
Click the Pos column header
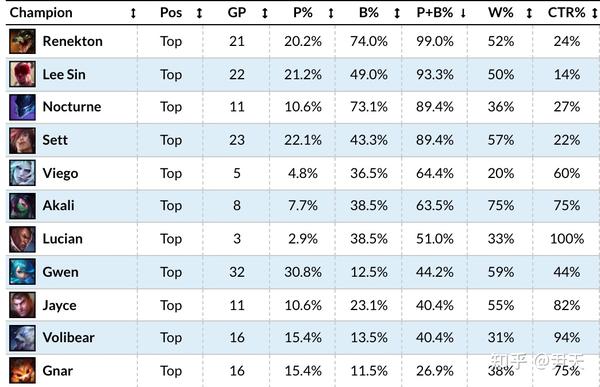(171, 13)
